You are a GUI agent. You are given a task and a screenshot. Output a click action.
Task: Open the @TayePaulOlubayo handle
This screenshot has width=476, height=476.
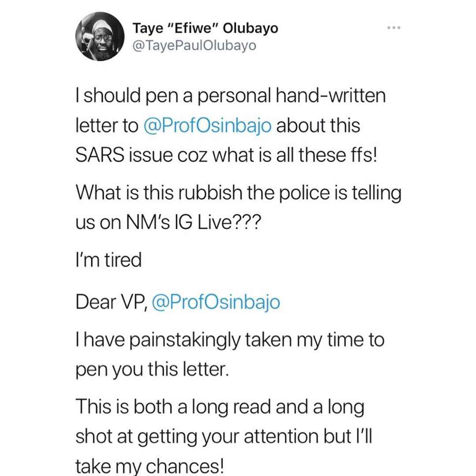click(x=194, y=45)
